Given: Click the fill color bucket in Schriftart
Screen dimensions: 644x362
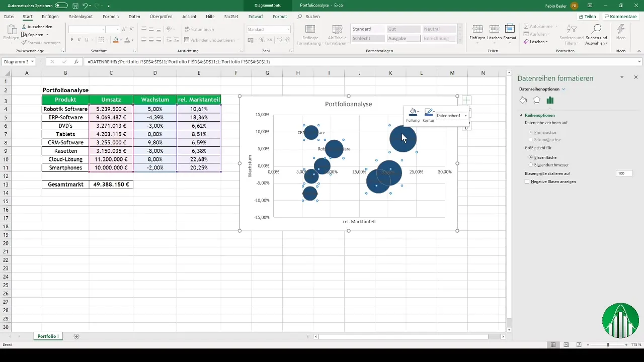Looking at the screenshot, I should 115,40.
